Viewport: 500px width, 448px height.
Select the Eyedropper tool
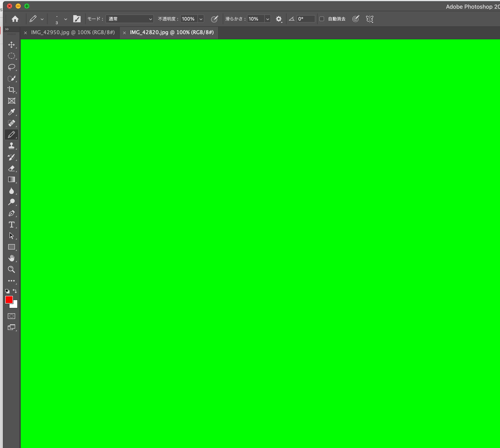[11, 112]
